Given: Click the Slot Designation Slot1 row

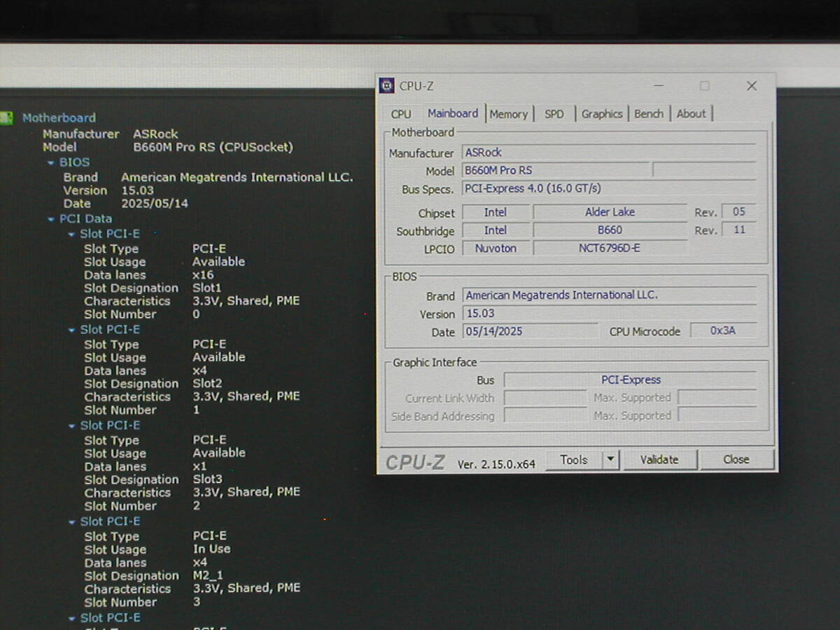Looking at the screenshot, I should [153, 288].
